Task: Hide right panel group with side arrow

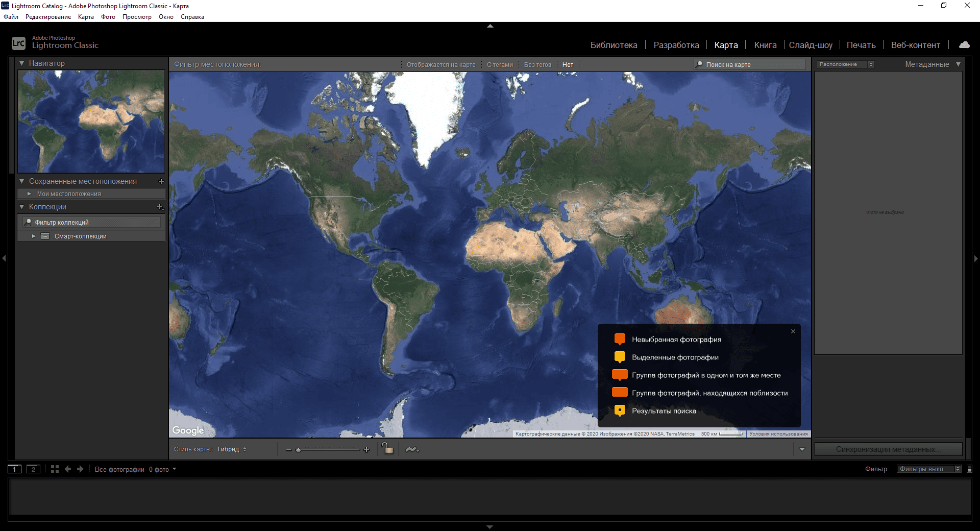Action: click(976, 258)
